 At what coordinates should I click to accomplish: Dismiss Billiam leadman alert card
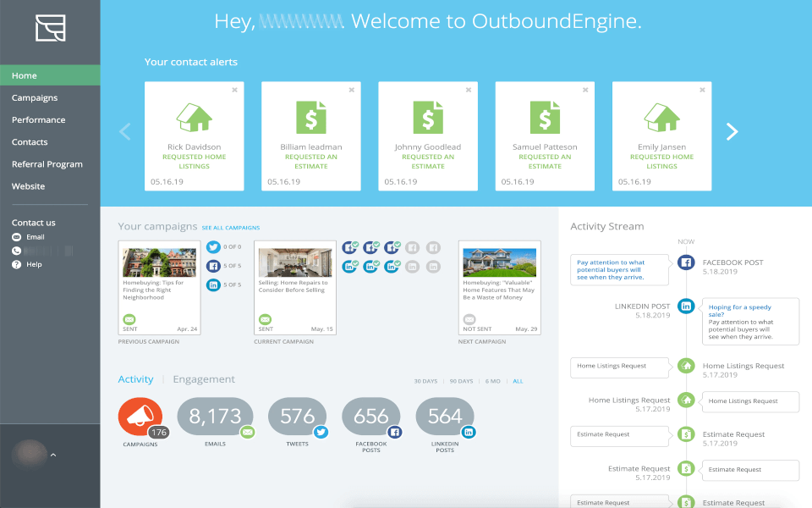click(352, 90)
